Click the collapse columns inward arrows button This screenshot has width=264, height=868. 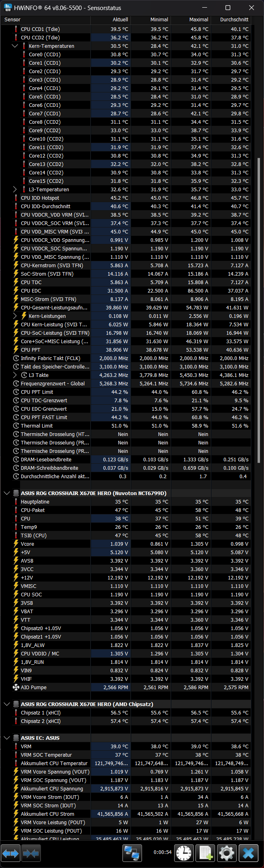31,853
